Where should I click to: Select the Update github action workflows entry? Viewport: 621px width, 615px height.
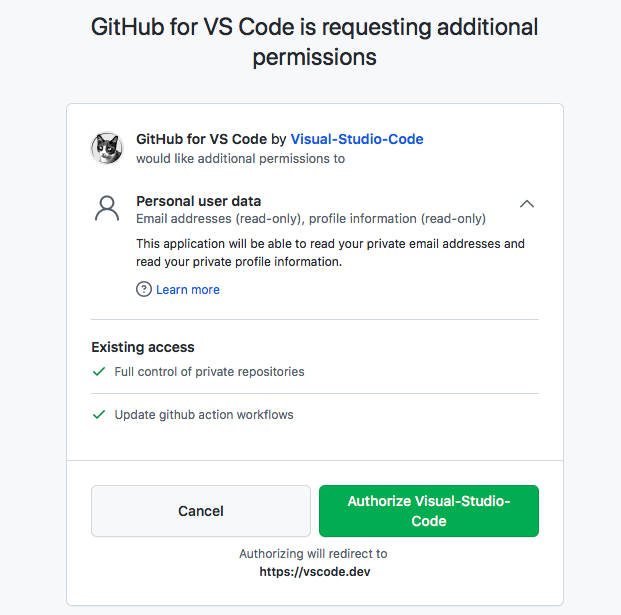pos(204,415)
